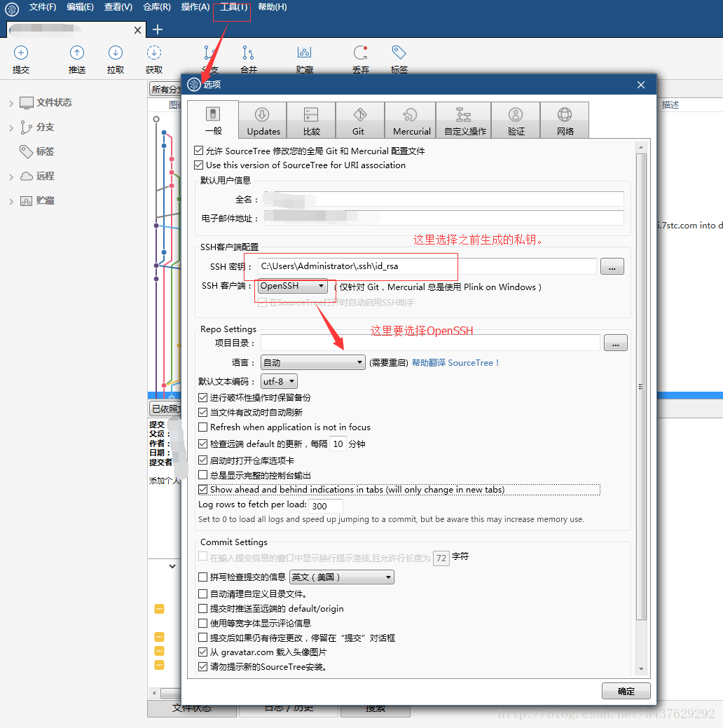723x728 pixels.
Task: Select 分支 in the sidebar
Action: coord(45,127)
